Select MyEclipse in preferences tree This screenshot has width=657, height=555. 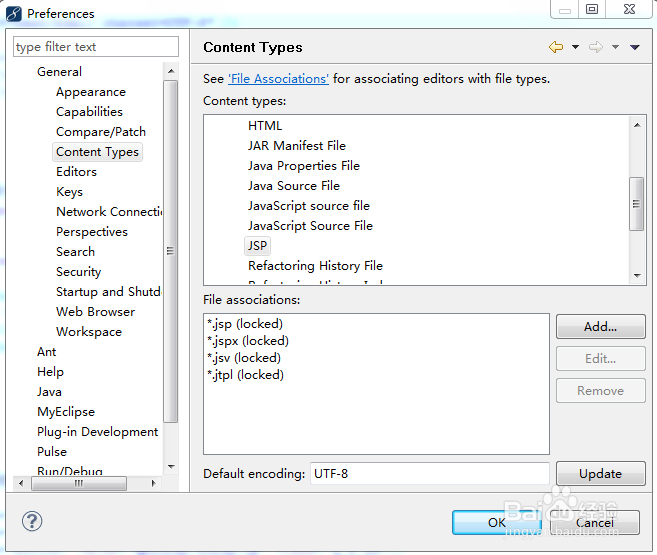point(66,412)
